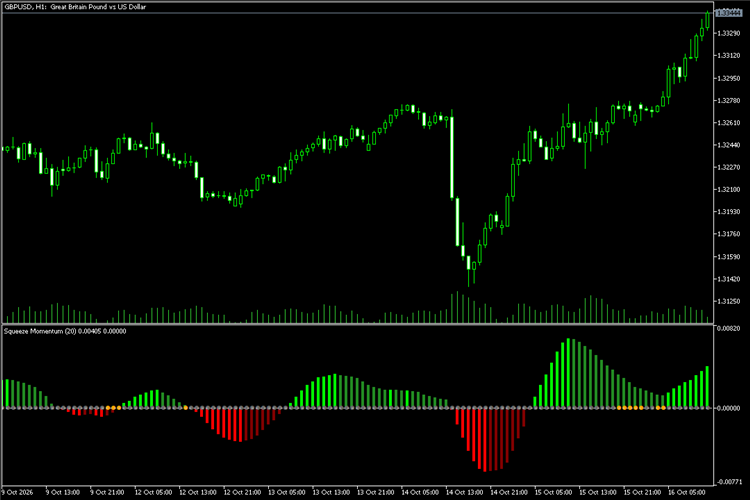Click the 1.32610 price axis label
This screenshot has height=500, width=750.
pos(728,123)
